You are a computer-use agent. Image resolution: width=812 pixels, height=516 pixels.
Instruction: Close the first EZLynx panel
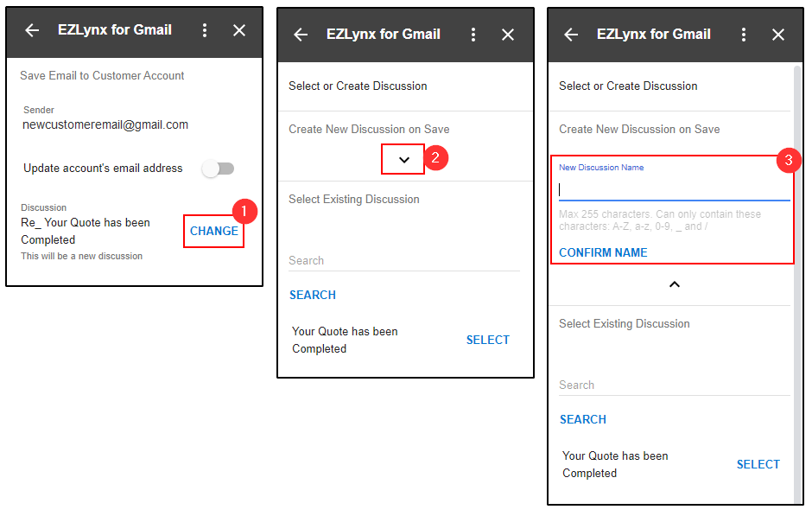pyautogui.click(x=239, y=30)
